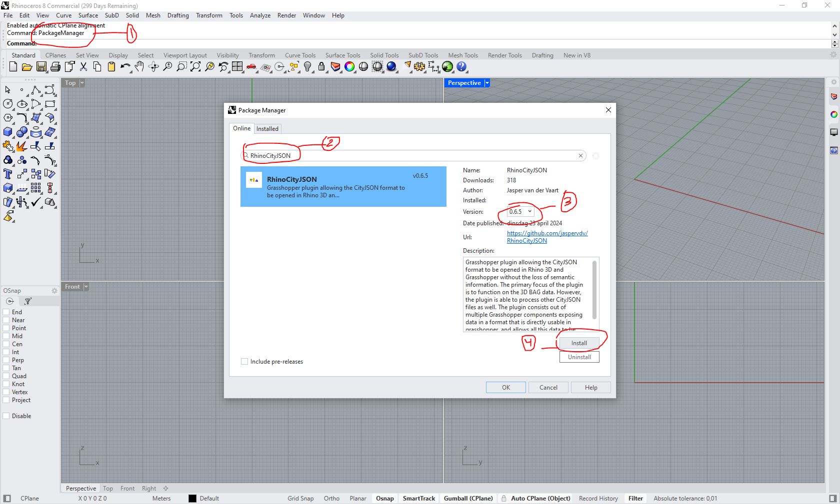Click the Install button
840x504 pixels.
[x=579, y=343]
